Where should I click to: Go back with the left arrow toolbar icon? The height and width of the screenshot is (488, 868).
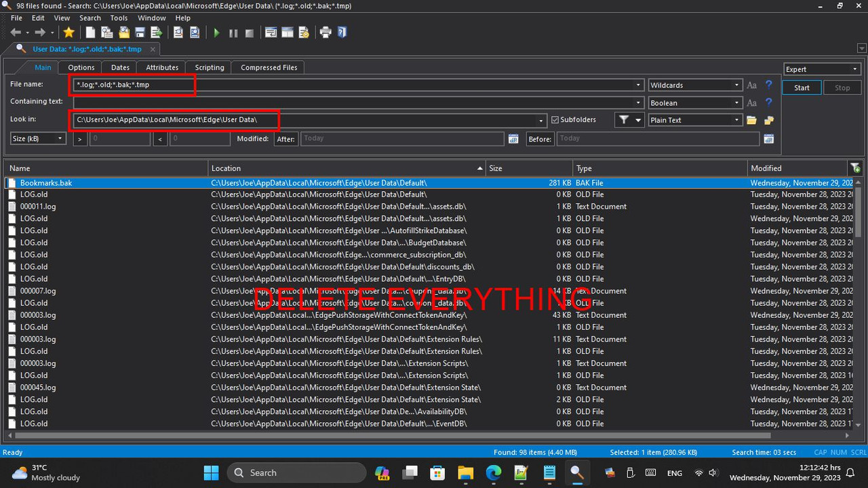[x=15, y=33]
